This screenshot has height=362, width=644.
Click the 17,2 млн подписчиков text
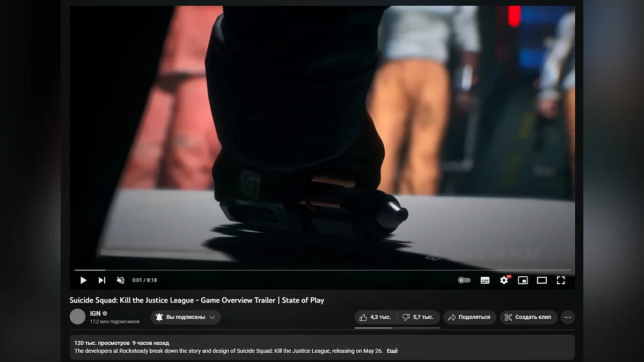pos(115,322)
